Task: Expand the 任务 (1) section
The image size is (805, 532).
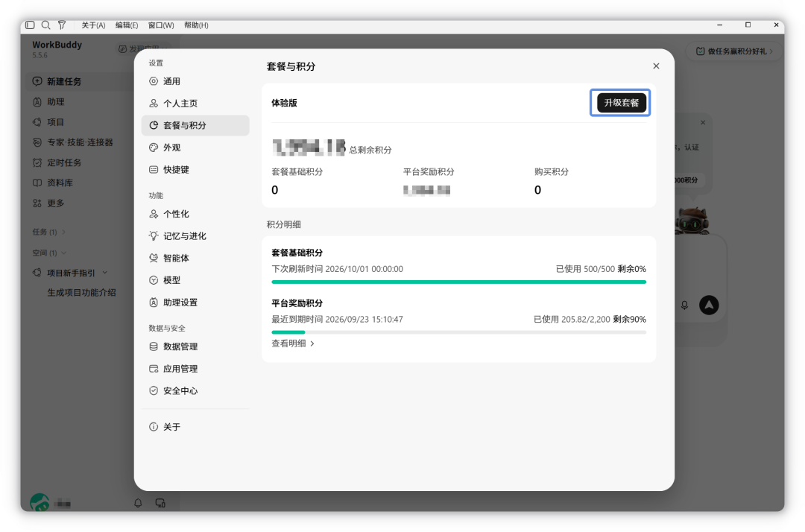Action: [x=48, y=232]
